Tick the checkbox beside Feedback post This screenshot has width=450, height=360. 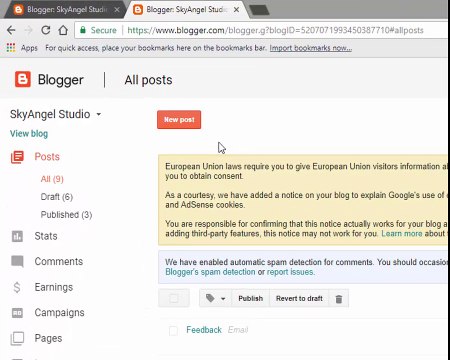pyautogui.click(x=173, y=331)
